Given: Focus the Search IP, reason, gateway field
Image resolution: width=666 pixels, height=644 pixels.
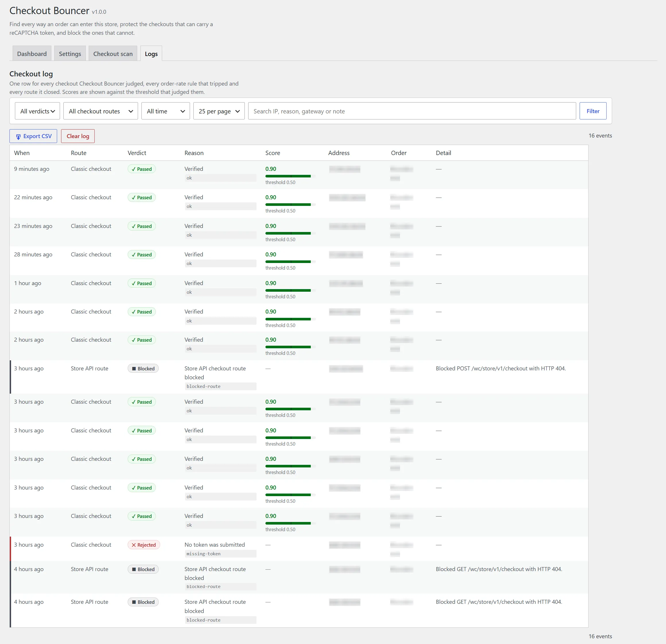Looking at the screenshot, I should click(412, 111).
